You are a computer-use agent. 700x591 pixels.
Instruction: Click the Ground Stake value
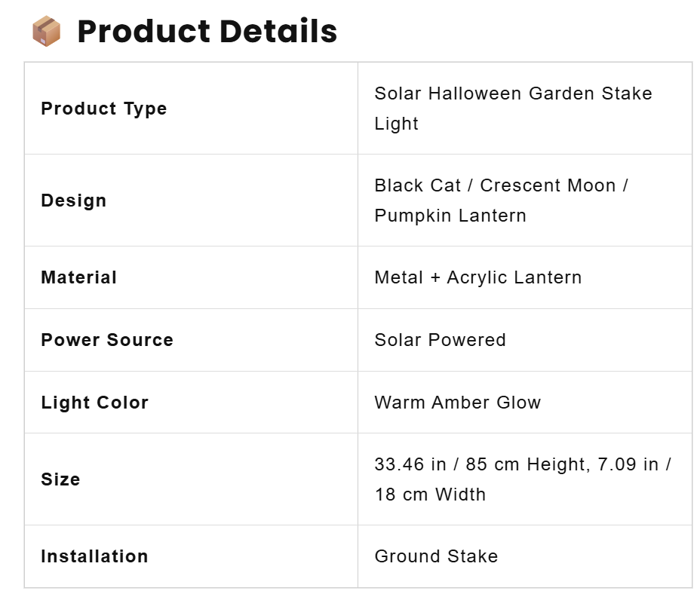[x=436, y=556]
